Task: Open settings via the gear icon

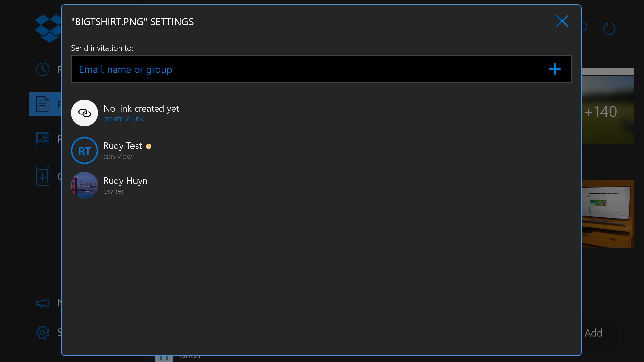Action: pyautogui.click(x=43, y=332)
